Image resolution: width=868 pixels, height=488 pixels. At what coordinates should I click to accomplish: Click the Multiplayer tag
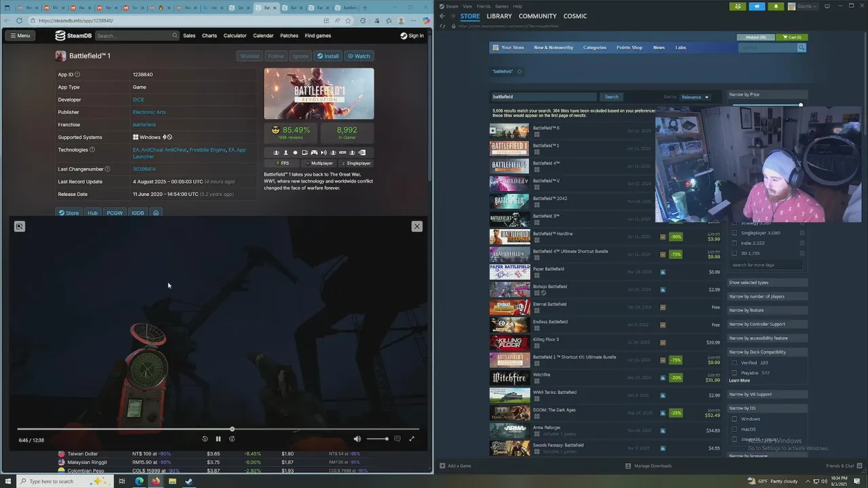[x=319, y=163]
